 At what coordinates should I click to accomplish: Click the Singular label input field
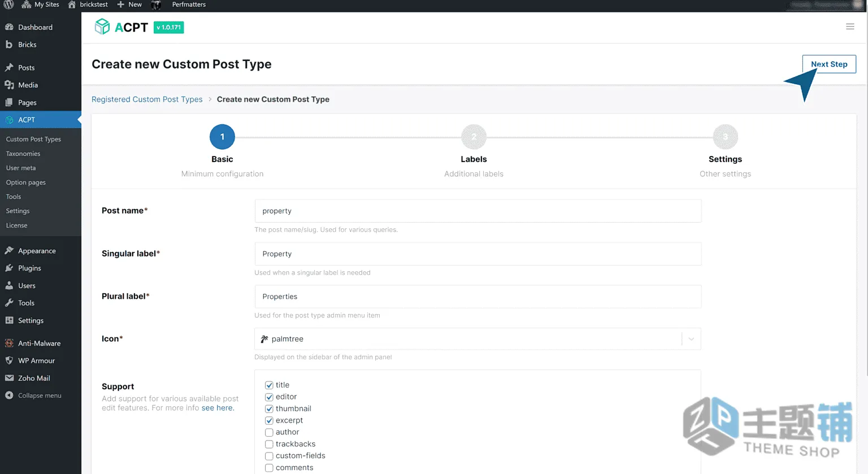[x=478, y=254]
